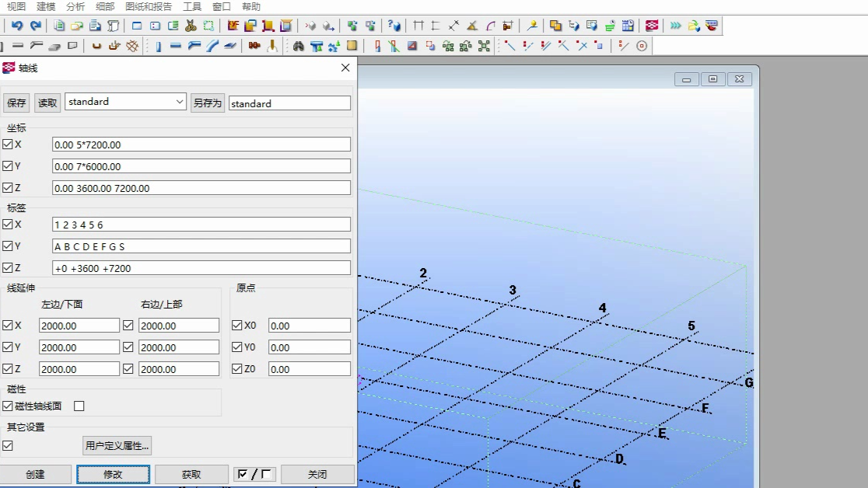Click the create steel column icon
The height and width of the screenshot is (488, 868).
pos(158,46)
